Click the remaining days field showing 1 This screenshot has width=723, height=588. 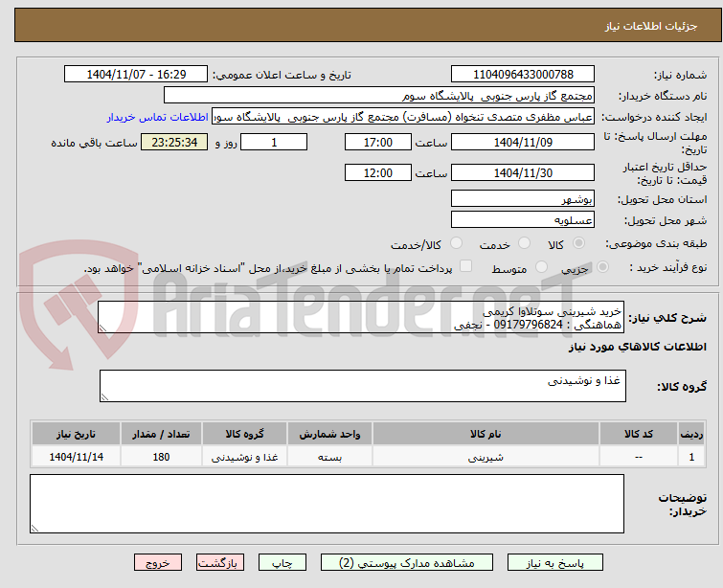pyautogui.click(x=274, y=142)
